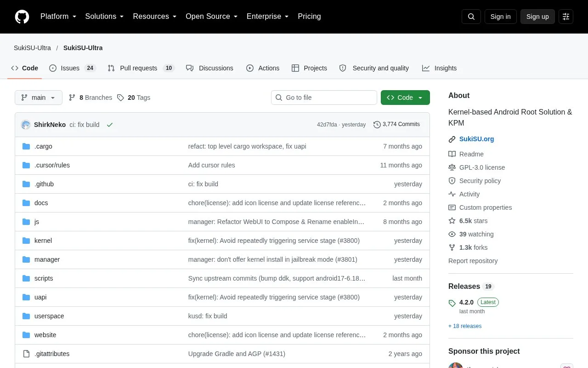Expand the Enterprise menu
The image size is (588, 368).
click(268, 17)
